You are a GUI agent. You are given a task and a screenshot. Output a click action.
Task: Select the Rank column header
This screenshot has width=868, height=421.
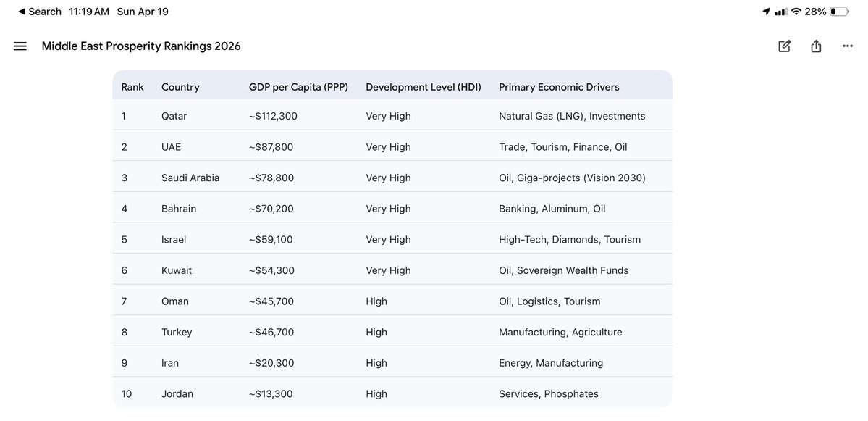pos(132,87)
